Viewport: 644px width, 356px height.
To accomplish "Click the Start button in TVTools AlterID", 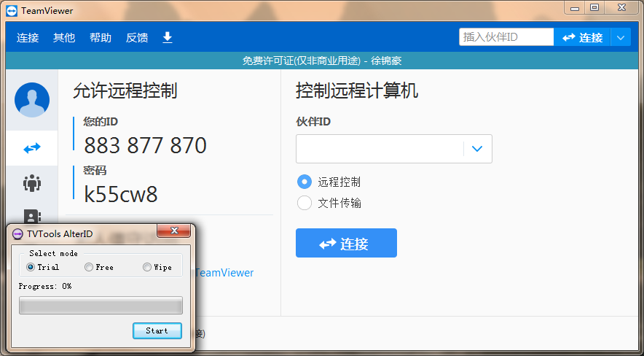I will [157, 330].
